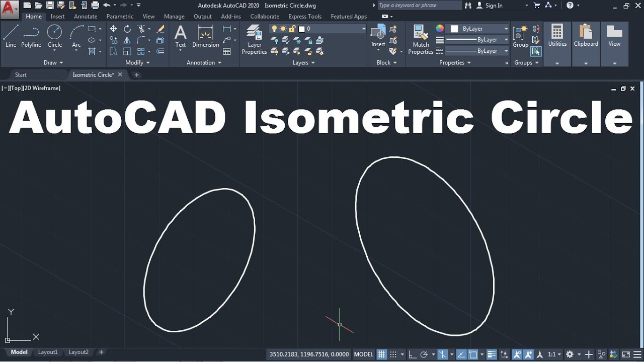The image size is (644, 362).
Task: Click the Offset tool icon
Action: [160, 51]
